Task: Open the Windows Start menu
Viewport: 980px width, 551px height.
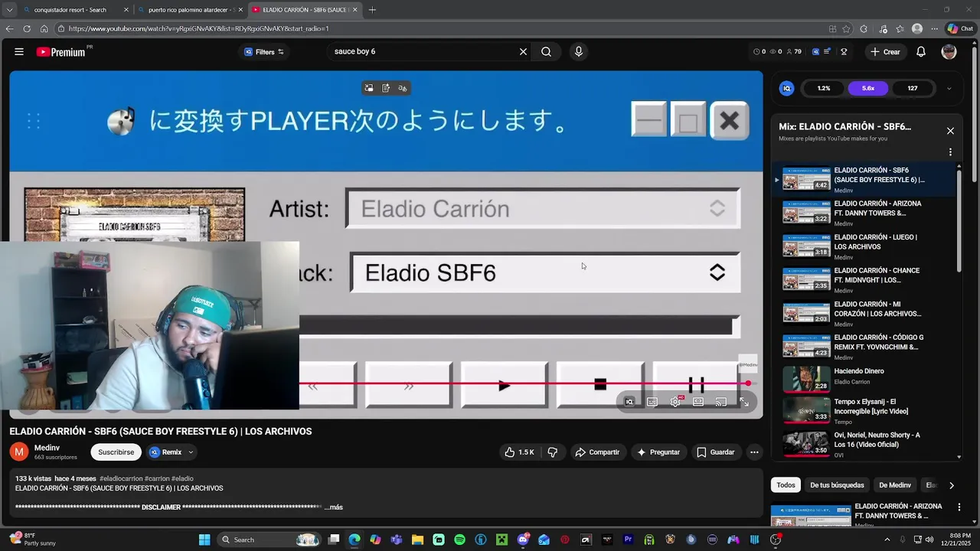Action: click(204, 540)
